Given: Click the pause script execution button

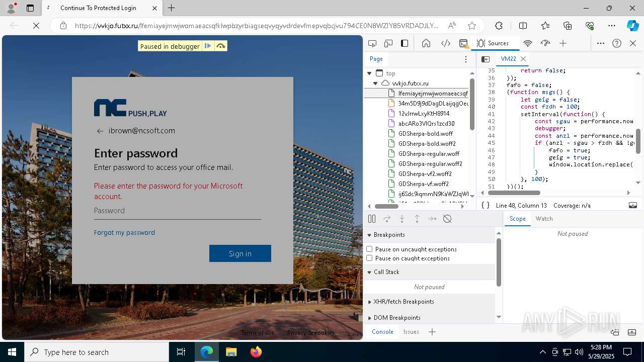Looking at the screenshot, I should (372, 219).
